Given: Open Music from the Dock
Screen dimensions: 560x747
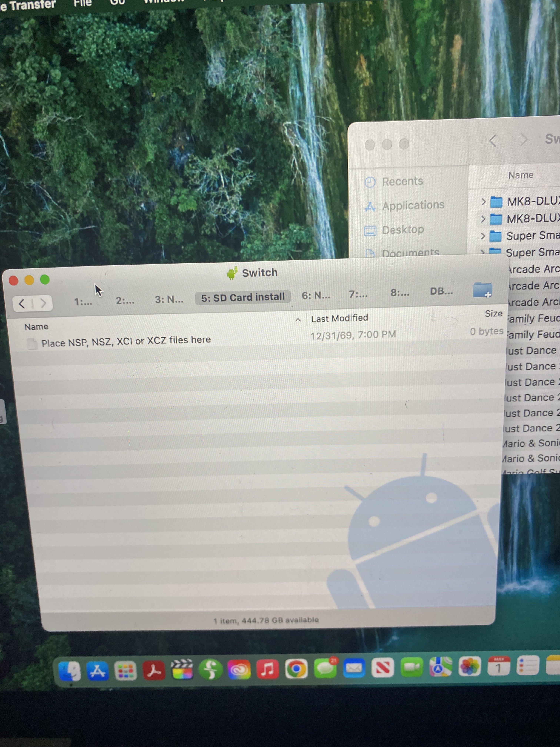Looking at the screenshot, I should pyautogui.click(x=268, y=669).
